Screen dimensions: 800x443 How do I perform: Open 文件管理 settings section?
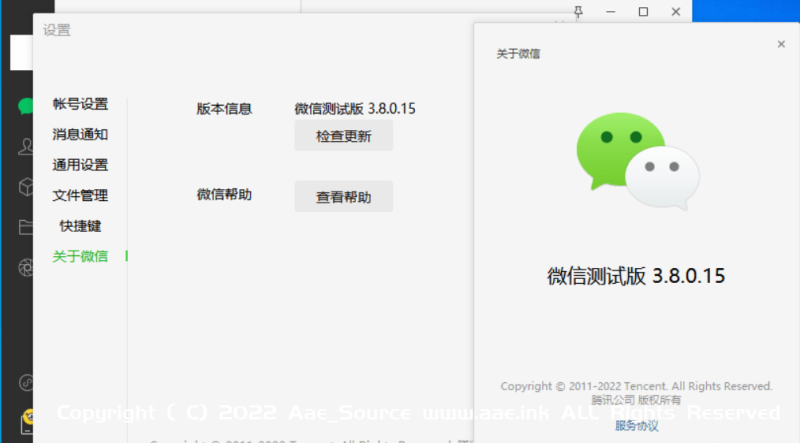80,195
